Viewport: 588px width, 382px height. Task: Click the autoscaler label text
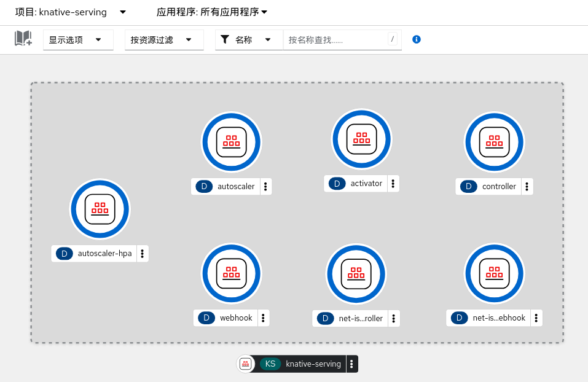(236, 186)
